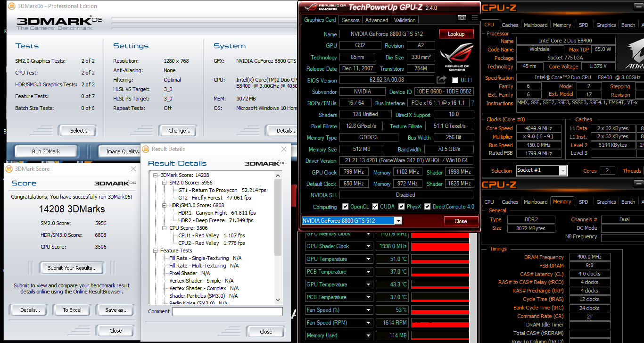
Task: Toggle the DirectCompute 4.0 checkbox
Action: 427,207
